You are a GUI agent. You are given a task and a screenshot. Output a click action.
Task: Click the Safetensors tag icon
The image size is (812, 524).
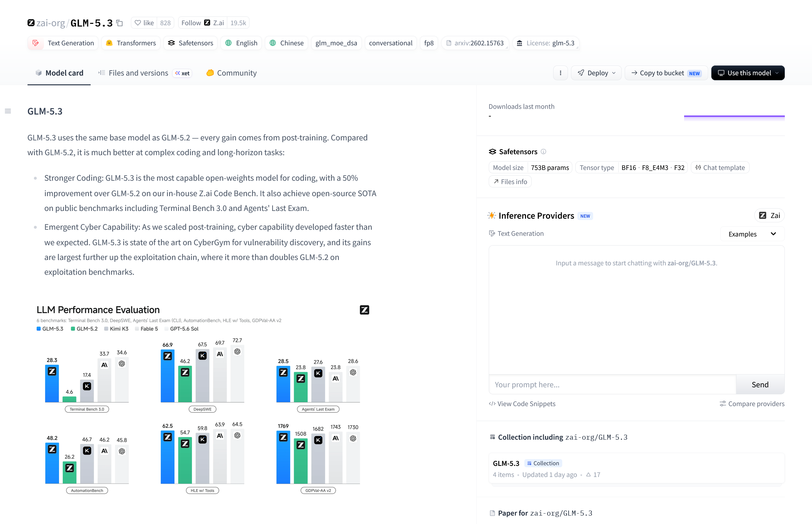click(x=172, y=43)
